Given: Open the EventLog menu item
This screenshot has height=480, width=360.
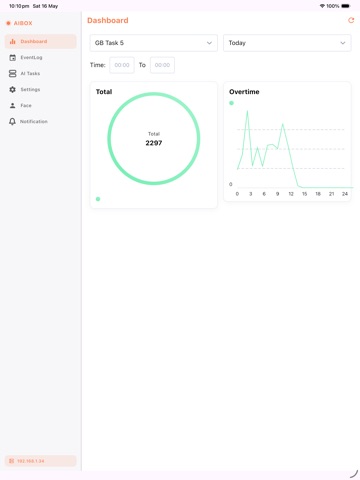Looking at the screenshot, I should (x=41, y=58).
